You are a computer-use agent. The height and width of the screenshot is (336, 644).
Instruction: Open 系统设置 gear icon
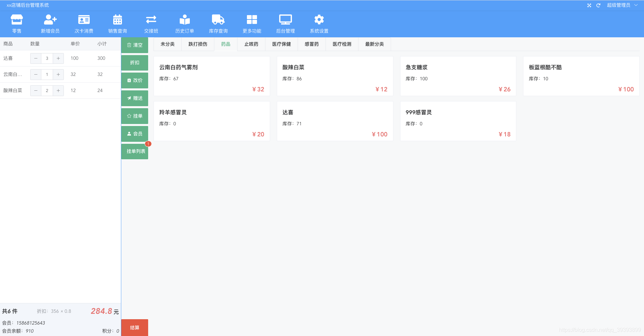[319, 19]
